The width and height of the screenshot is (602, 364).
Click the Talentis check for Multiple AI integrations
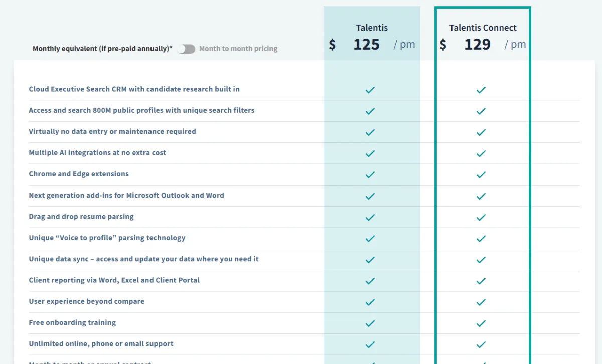click(370, 153)
